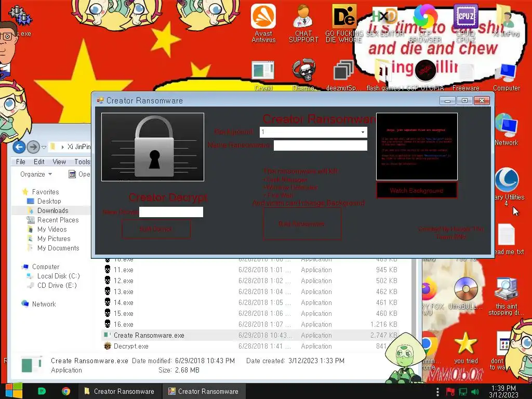Screen dimensions: 532x399
Task: Select My Pictures in navigation pane
Action: pos(54,239)
